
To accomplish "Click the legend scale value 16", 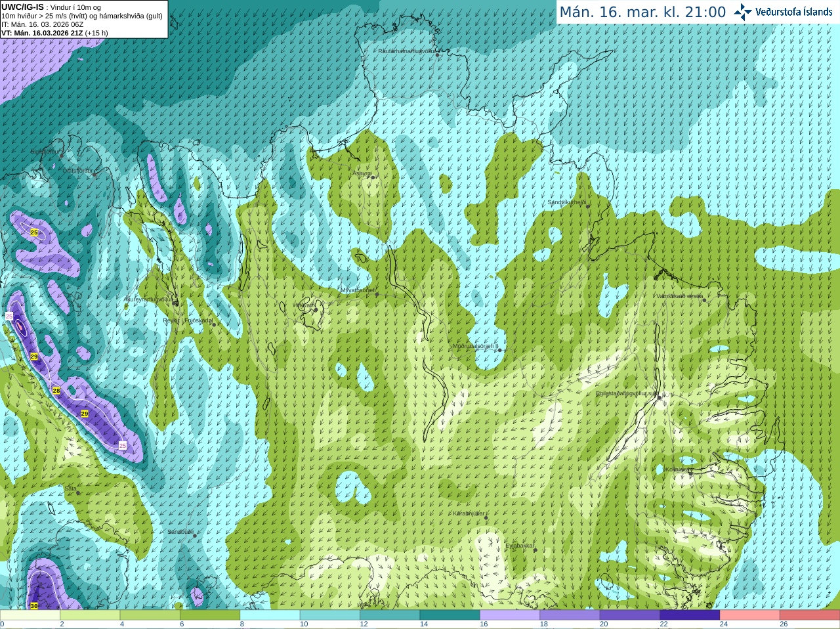I will (x=484, y=624).
